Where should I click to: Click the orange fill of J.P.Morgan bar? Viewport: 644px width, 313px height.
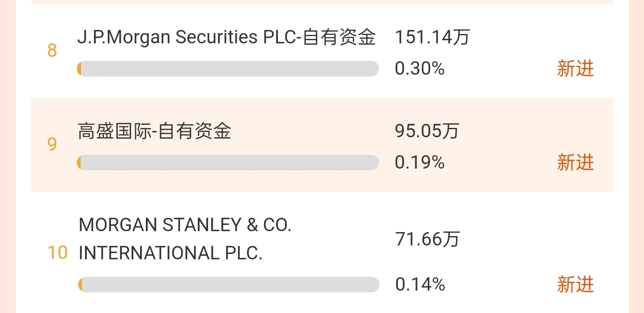click(79, 69)
